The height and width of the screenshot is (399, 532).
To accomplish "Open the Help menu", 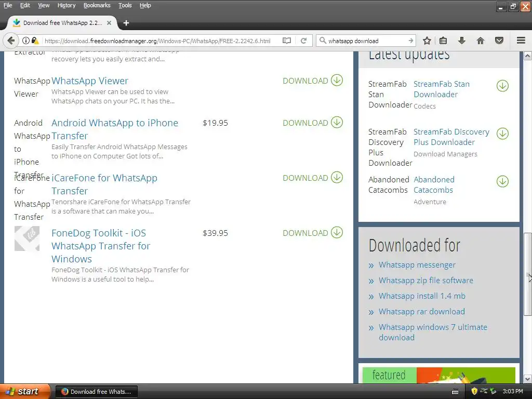I will [x=145, y=5].
